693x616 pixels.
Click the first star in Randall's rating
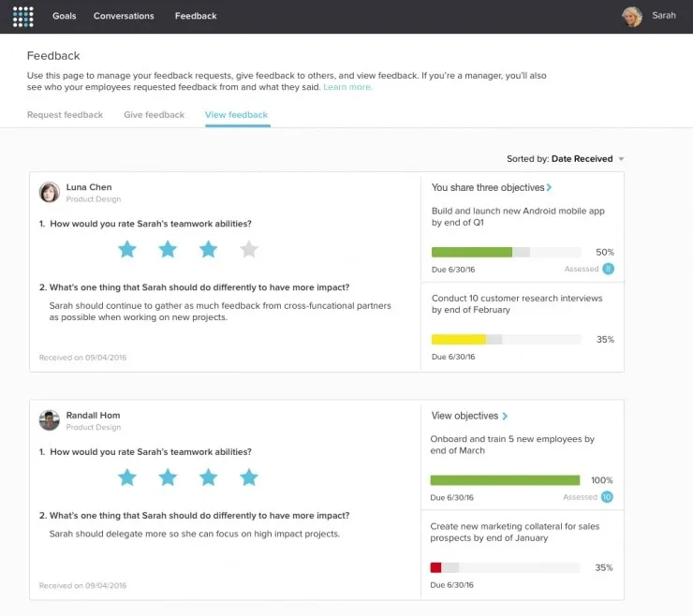(x=127, y=477)
